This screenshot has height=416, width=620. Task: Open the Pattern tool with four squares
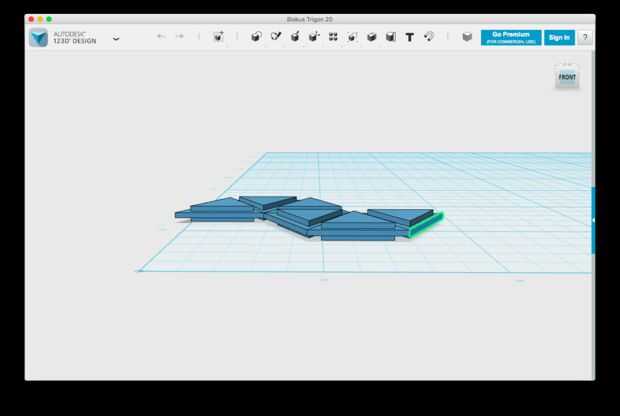(333, 37)
